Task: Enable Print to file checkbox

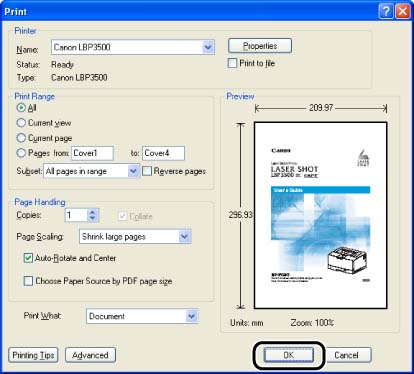Action: click(x=232, y=63)
